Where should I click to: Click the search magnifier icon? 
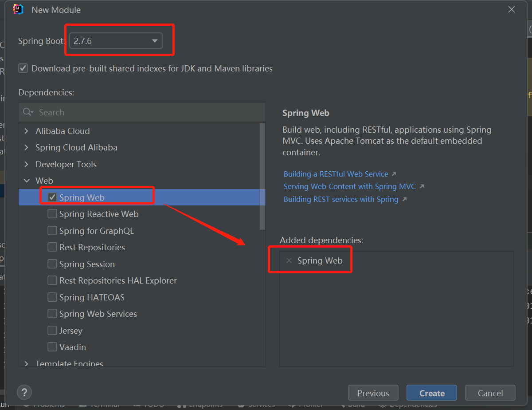point(28,112)
